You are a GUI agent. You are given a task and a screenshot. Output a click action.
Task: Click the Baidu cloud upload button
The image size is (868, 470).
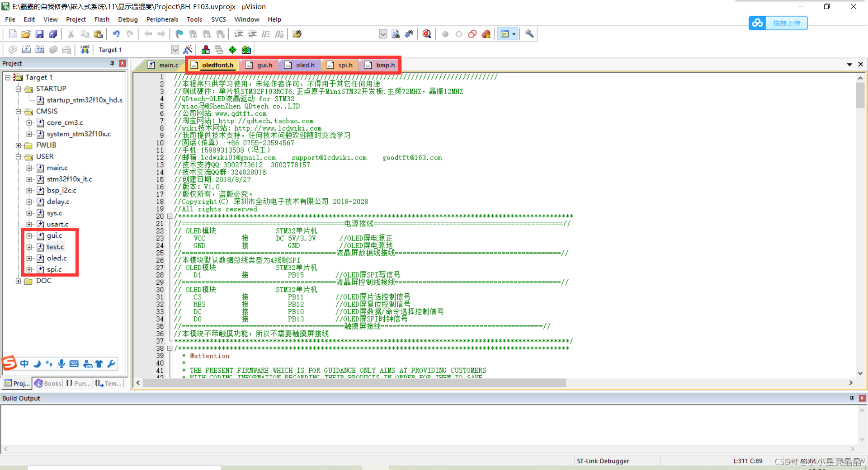click(x=778, y=23)
